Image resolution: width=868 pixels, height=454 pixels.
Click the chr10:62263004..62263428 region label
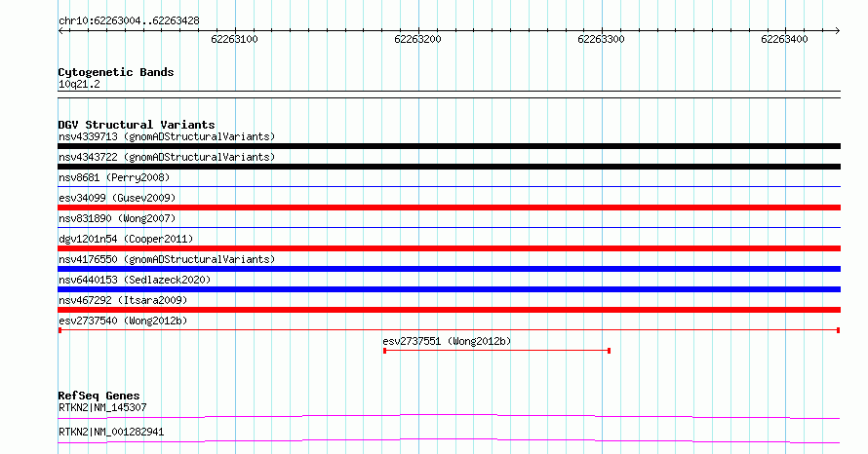coord(129,21)
